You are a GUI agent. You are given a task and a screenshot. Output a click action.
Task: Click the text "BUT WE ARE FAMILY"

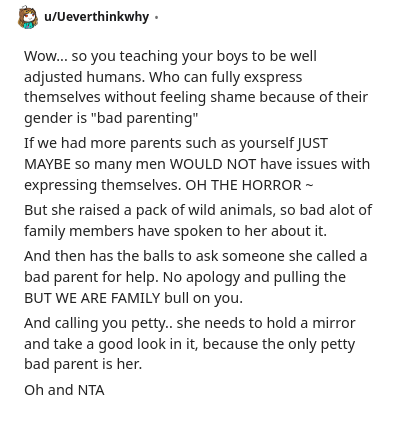tap(92, 298)
